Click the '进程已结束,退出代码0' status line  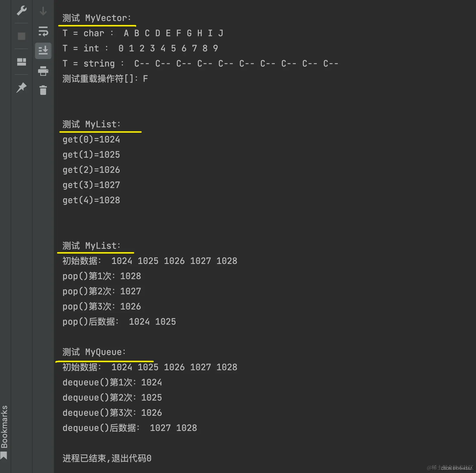coord(107,458)
